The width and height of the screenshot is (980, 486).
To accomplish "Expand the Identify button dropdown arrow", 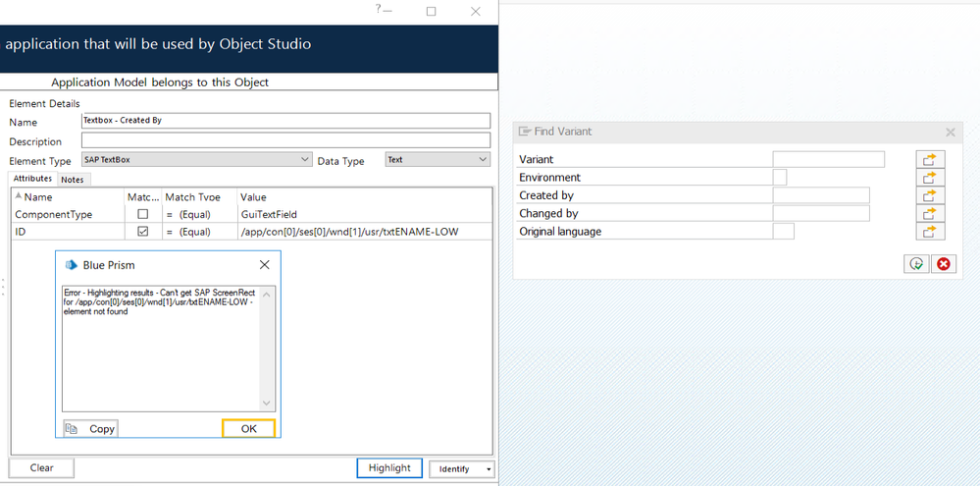I will 488,469.
